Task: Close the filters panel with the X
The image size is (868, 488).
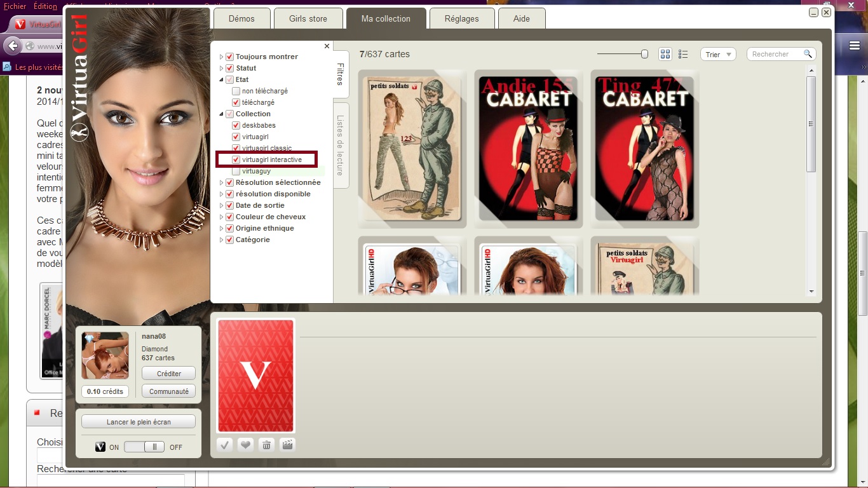Action: 327,46
